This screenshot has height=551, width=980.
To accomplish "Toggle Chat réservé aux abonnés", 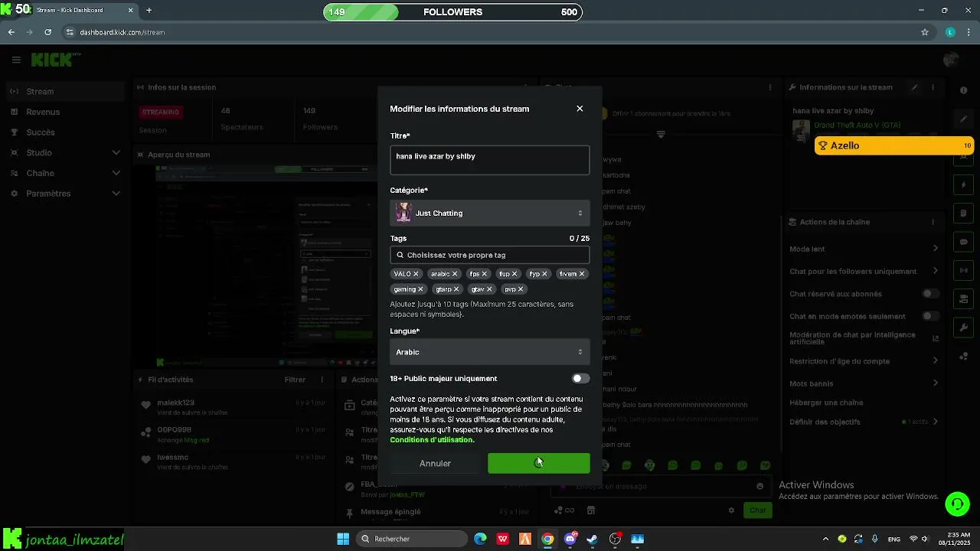I will [x=930, y=294].
